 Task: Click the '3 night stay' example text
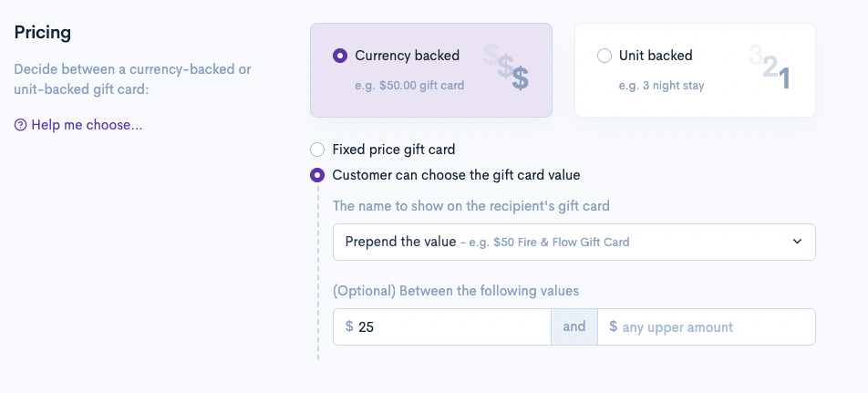point(661,86)
